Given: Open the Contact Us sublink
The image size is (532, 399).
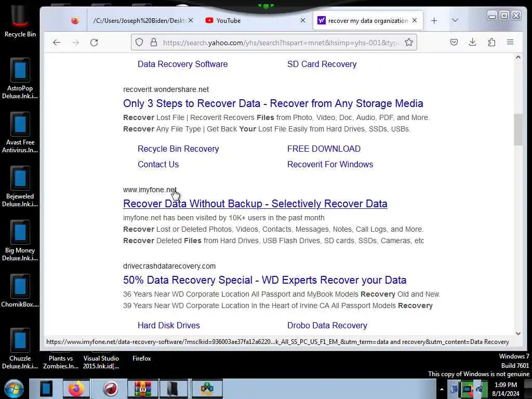Looking at the screenshot, I should point(158,164).
